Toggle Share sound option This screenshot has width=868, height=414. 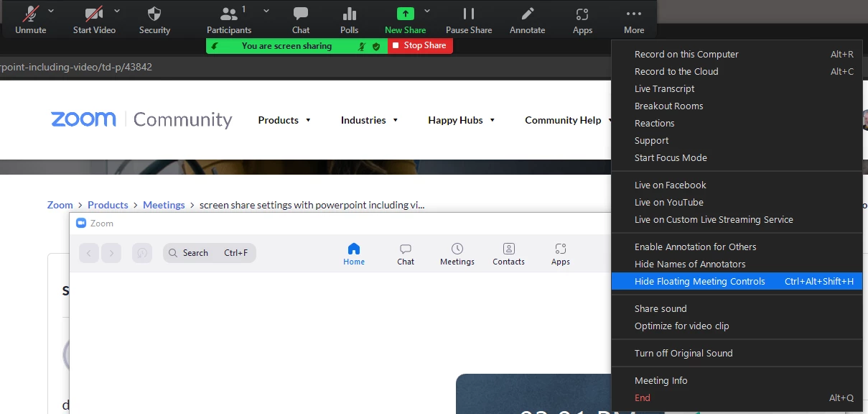[737, 308]
